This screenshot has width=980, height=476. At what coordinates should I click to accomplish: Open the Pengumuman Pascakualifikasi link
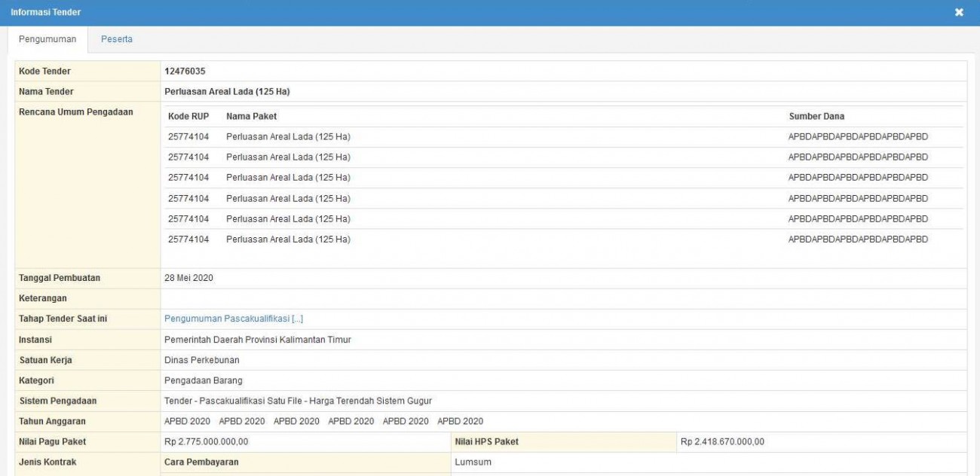(234, 319)
